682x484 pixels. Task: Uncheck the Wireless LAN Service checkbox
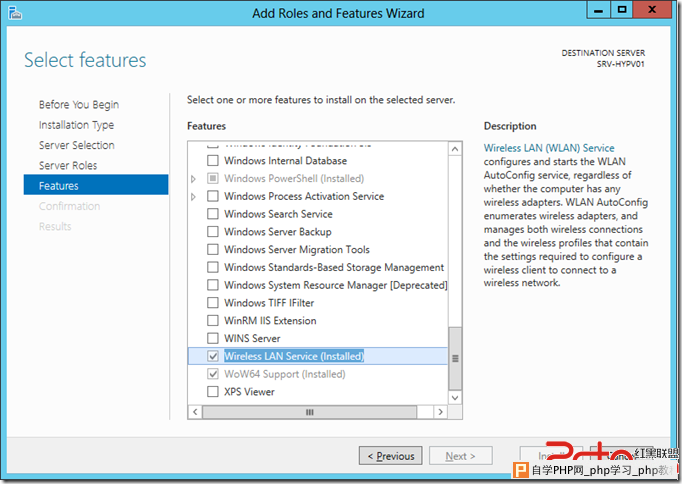point(213,356)
